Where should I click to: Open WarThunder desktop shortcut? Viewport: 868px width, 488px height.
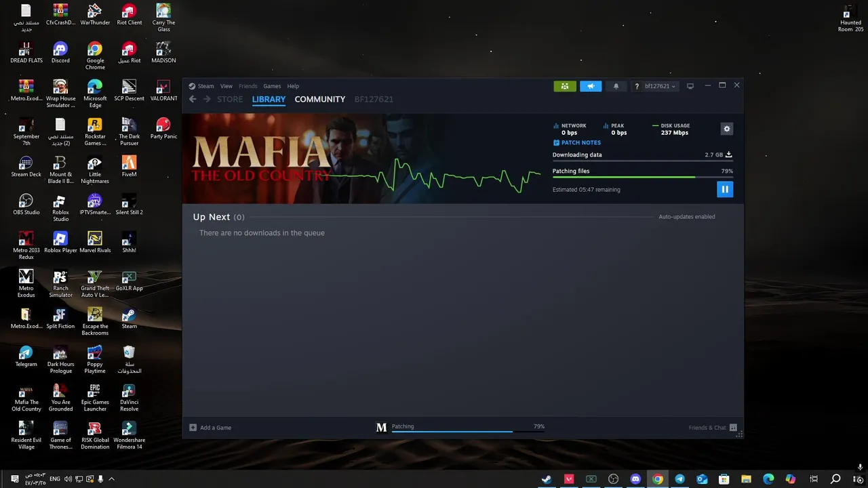(95, 14)
